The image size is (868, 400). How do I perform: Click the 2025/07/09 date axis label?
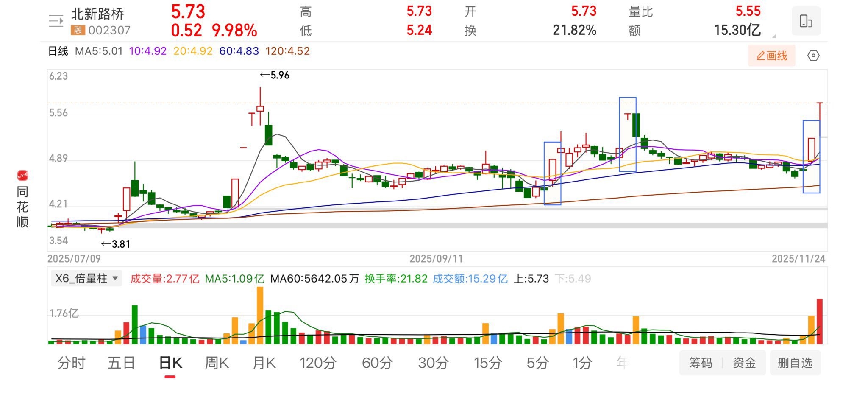[74, 259]
